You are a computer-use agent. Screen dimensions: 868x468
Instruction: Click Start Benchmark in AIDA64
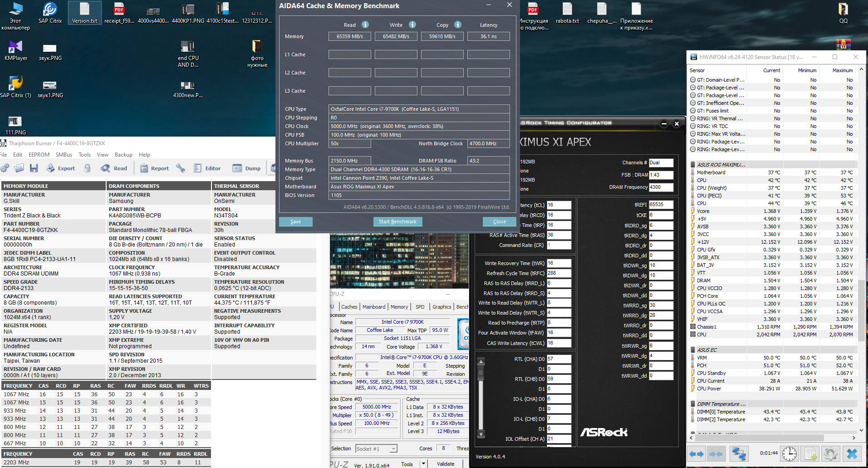point(398,222)
